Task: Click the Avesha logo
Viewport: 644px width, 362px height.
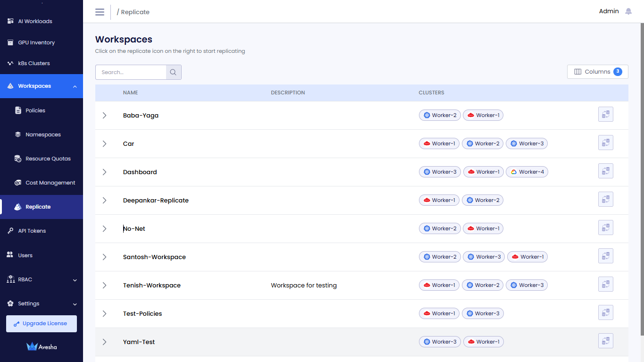Action: click(x=42, y=347)
